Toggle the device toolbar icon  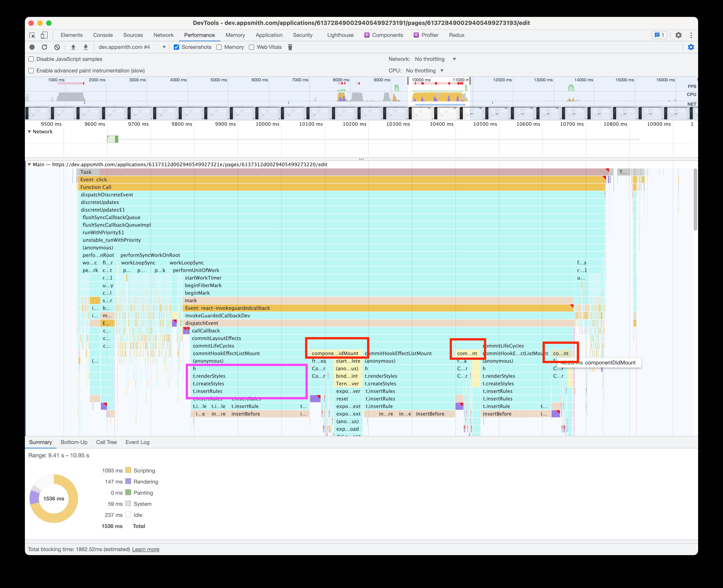point(44,35)
